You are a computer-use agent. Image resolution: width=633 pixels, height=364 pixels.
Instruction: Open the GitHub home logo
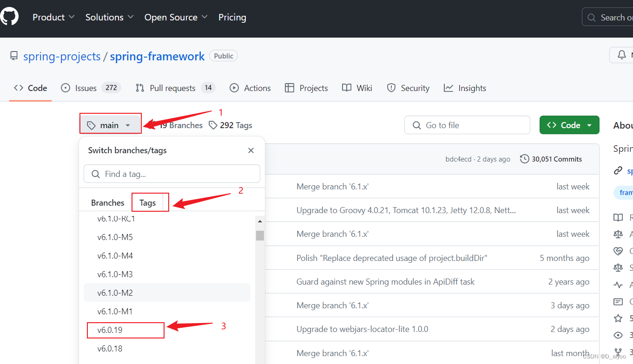9,15
